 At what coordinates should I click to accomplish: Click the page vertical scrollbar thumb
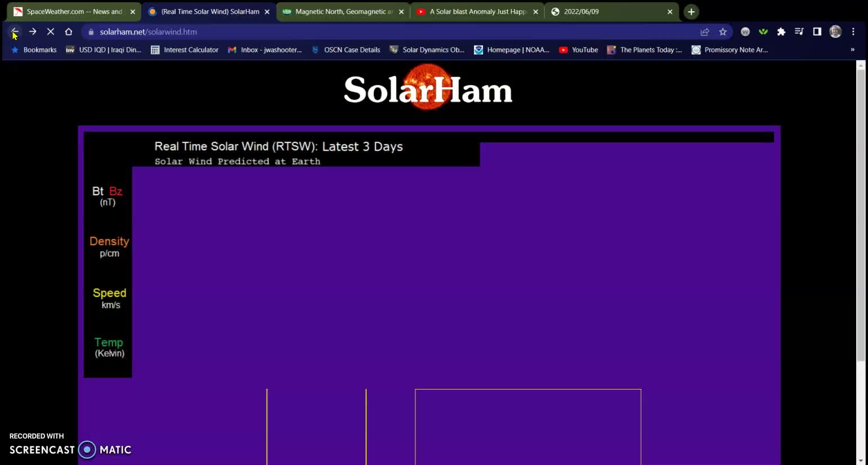pyautogui.click(x=861, y=216)
